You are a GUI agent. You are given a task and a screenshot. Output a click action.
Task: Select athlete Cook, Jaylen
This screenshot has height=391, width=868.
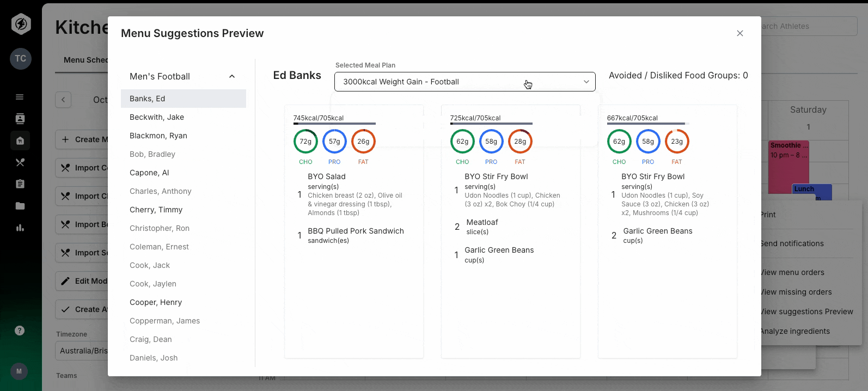(184, 284)
